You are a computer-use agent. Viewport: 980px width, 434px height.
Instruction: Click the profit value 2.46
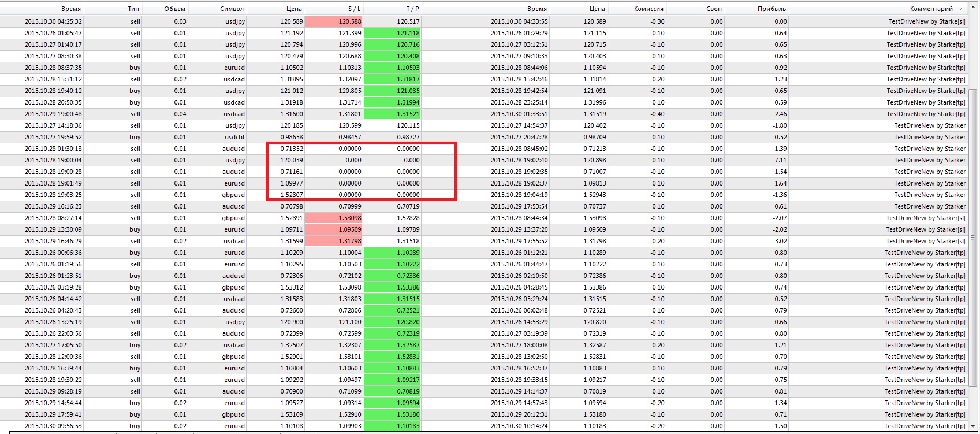(x=781, y=114)
